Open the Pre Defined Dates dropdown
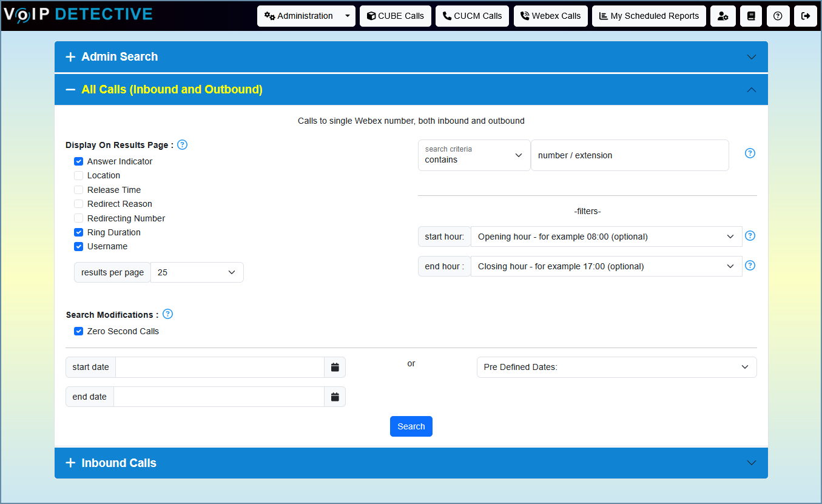822x504 pixels. click(616, 367)
